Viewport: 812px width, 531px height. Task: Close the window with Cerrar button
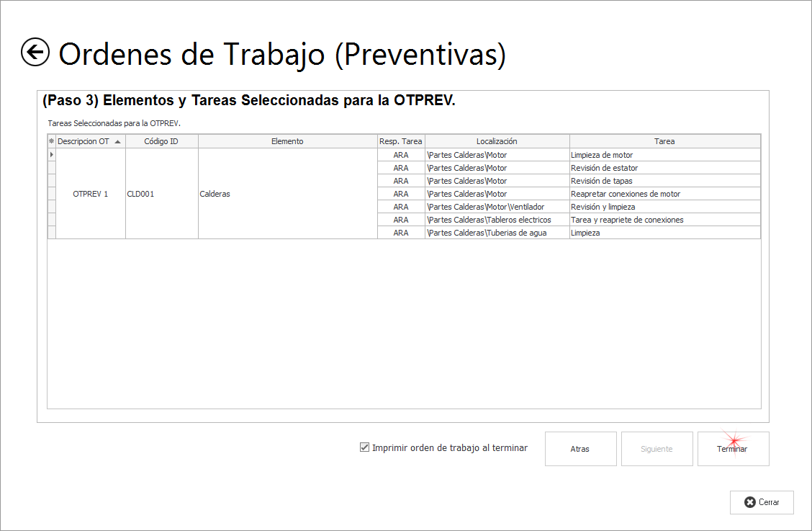(x=762, y=502)
